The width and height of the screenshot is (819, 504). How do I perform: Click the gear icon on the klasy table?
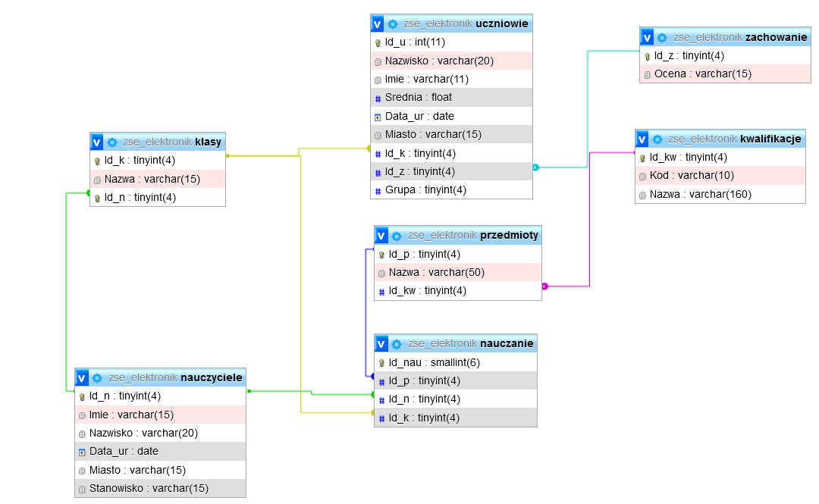coord(112,142)
